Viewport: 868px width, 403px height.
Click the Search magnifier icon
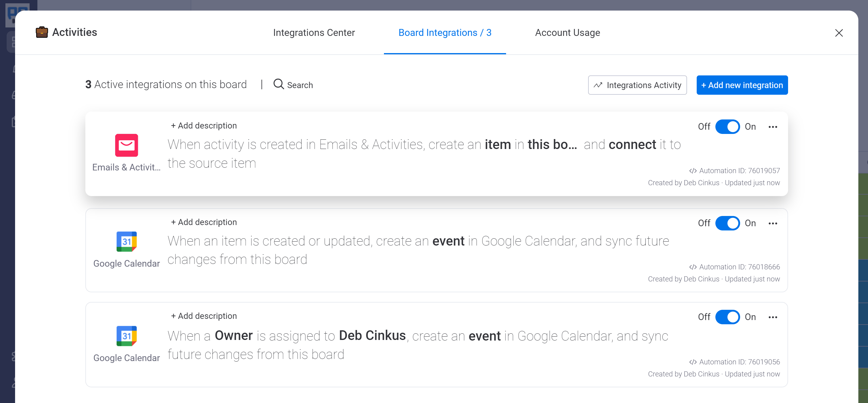click(278, 84)
